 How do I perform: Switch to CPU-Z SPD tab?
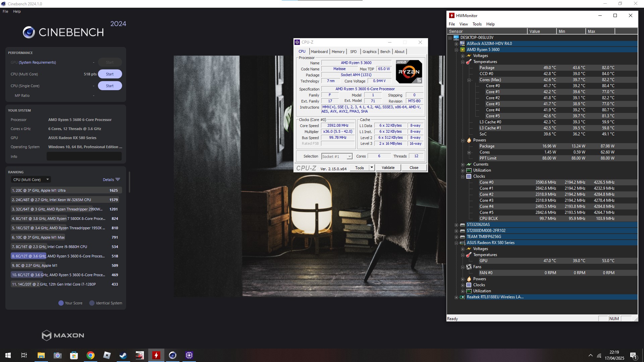353,52
